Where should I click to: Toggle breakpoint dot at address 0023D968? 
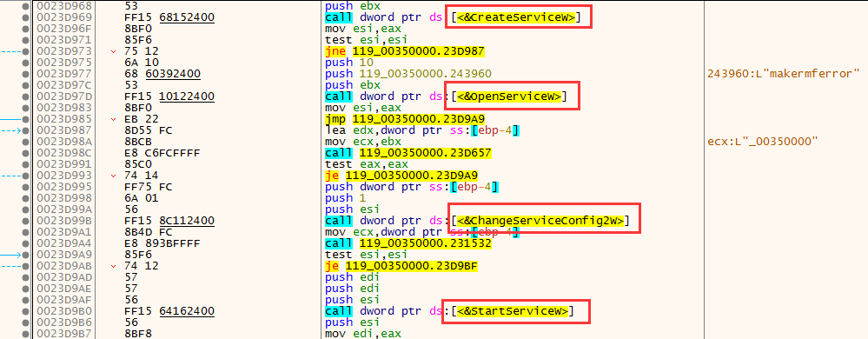[26, 6]
